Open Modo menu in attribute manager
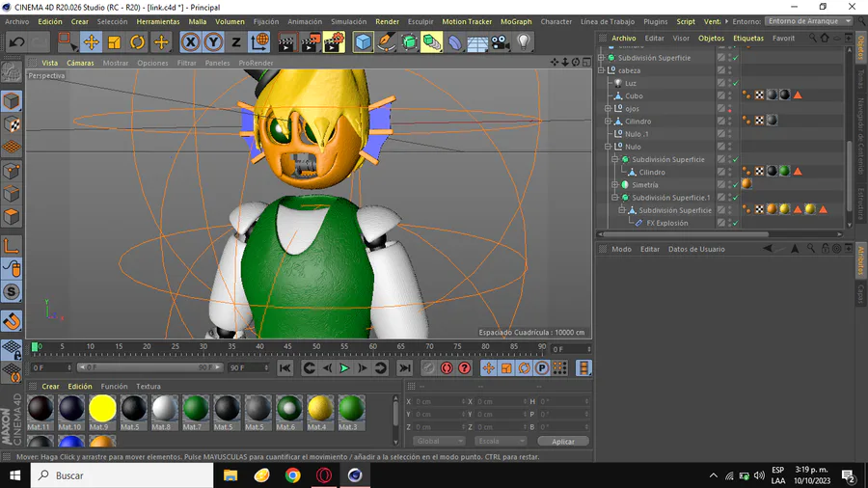868x488 pixels. 621,249
